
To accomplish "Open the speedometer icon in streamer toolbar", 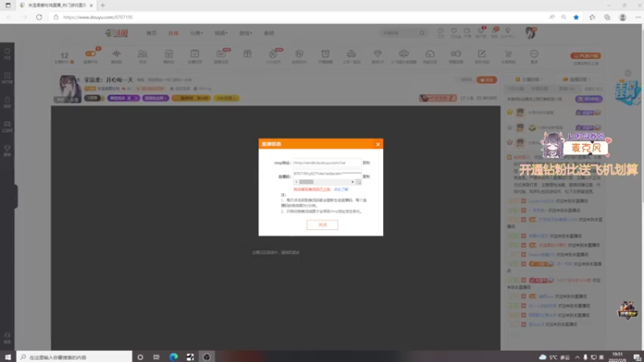I will [430, 54].
